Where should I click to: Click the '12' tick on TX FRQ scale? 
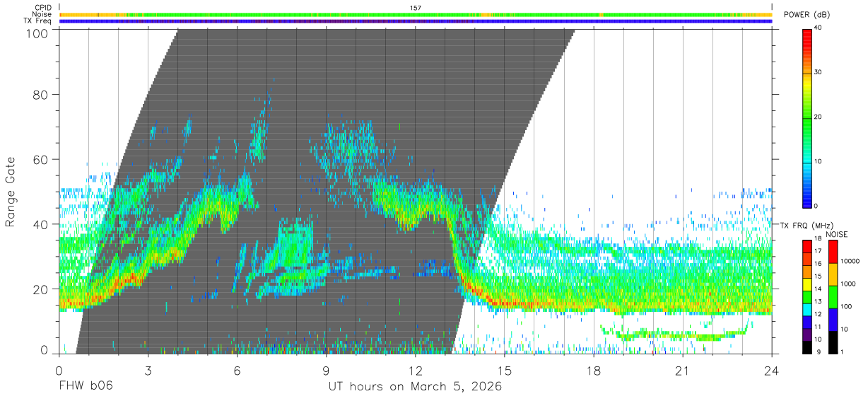tap(818, 314)
